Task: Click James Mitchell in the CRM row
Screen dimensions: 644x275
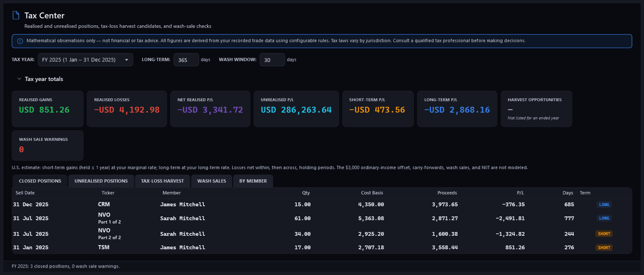Action: point(182,204)
